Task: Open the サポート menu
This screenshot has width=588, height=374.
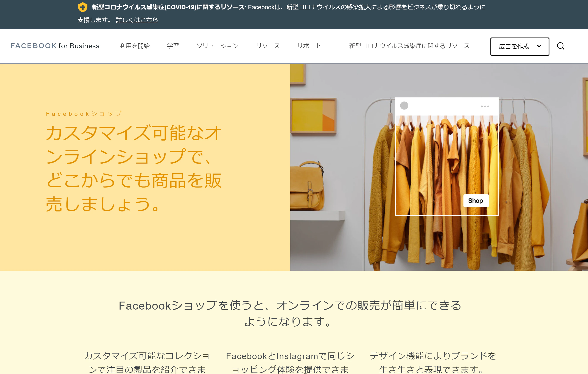Action: pos(309,46)
